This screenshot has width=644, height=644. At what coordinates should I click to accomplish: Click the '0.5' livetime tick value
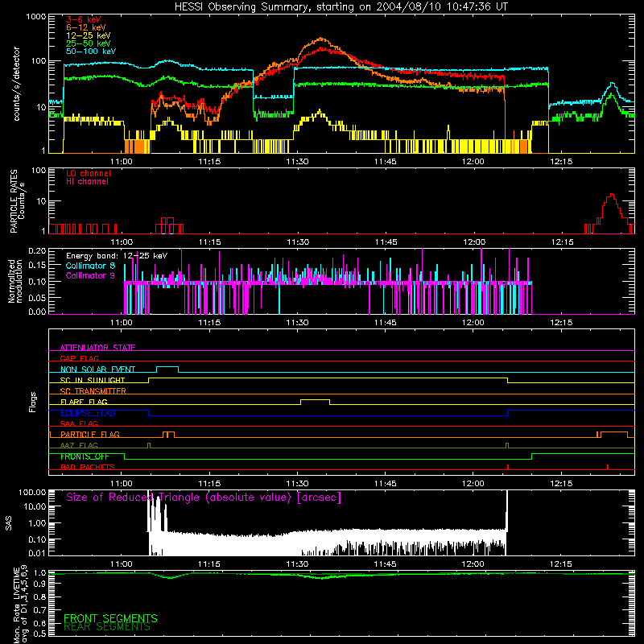pos(40,634)
